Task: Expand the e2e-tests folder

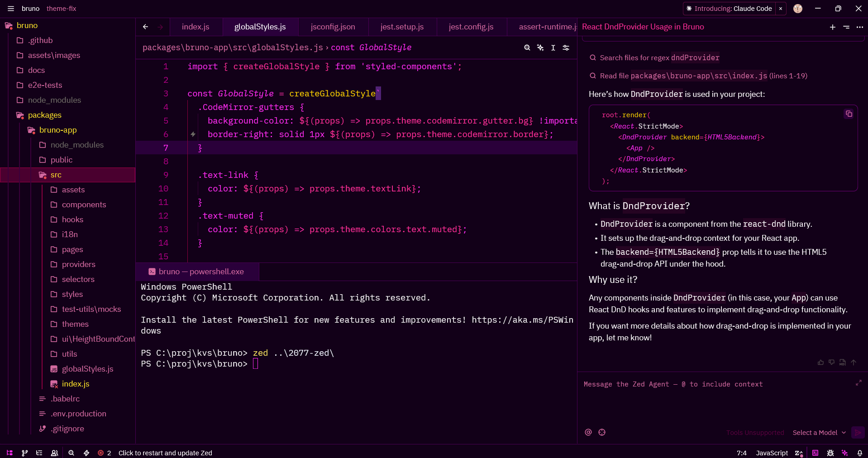Action: (x=68, y=85)
